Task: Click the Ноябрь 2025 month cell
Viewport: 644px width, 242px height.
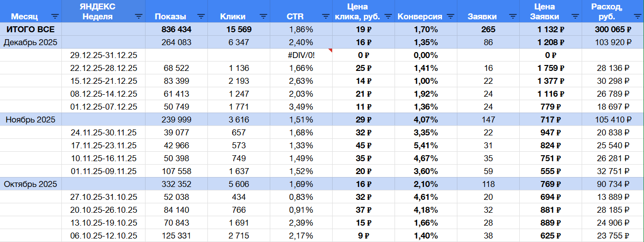Action: (31, 120)
